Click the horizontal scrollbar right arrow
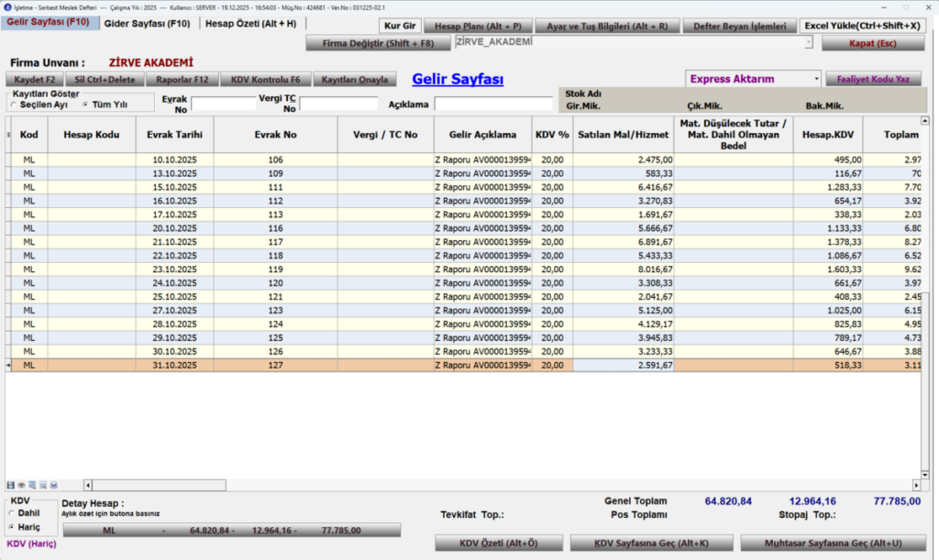The height and width of the screenshot is (560, 939). 916,485
